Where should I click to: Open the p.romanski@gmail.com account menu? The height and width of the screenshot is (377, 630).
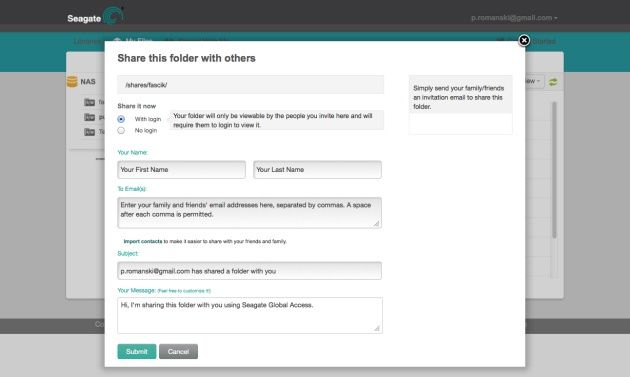pyautogui.click(x=514, y=18)
